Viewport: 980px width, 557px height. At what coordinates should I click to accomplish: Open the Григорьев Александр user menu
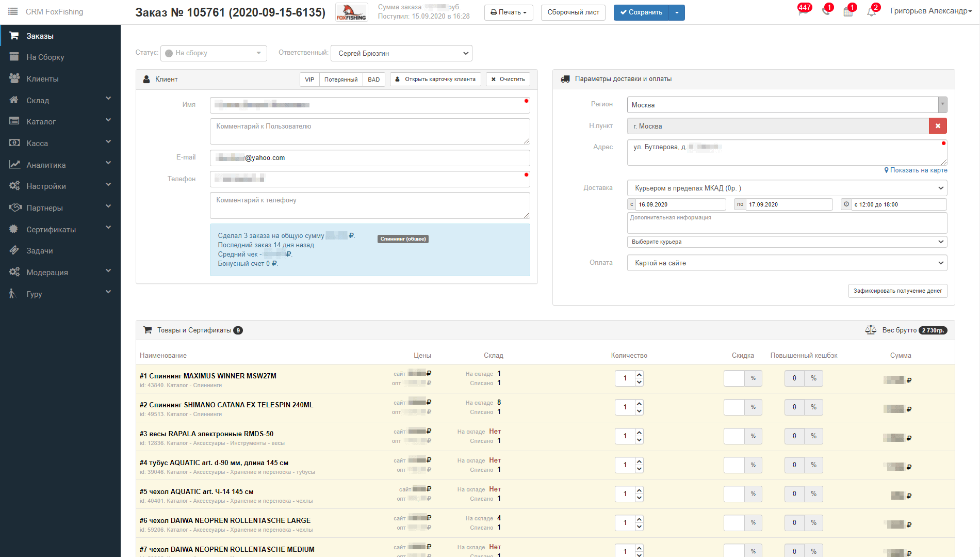tap(931, 11)
